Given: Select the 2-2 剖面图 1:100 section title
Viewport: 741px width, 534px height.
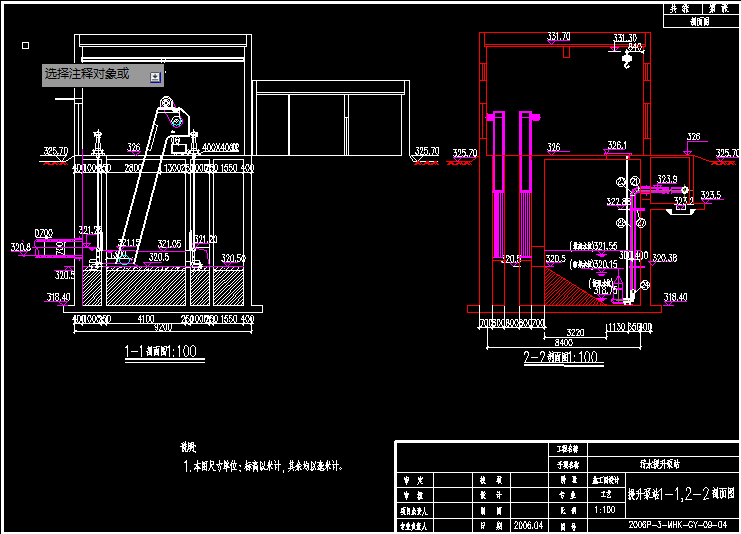Looking at the screenshot, I should [x=560, y=357].
